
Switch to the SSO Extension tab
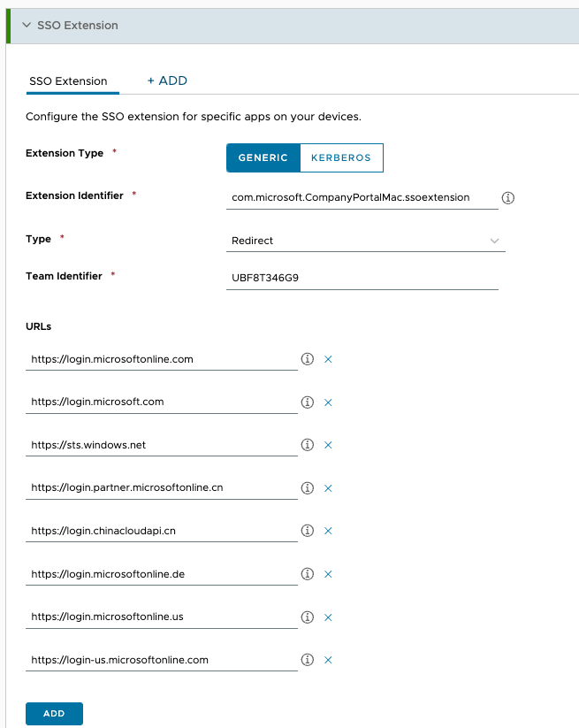click(72, 80)
